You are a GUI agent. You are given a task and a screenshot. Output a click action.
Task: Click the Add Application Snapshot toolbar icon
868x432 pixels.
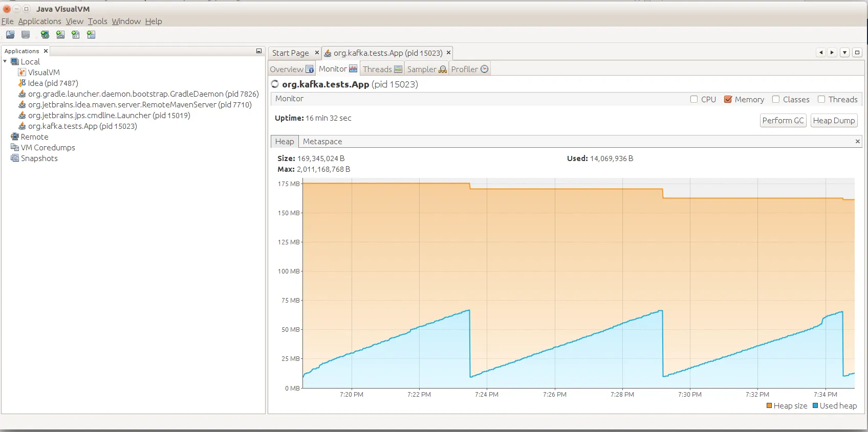[91, 35]
